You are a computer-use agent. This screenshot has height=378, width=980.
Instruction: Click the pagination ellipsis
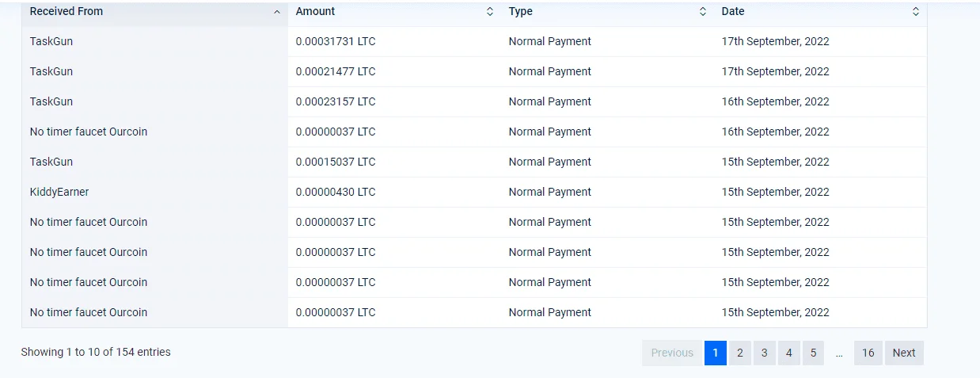[839, 353]
